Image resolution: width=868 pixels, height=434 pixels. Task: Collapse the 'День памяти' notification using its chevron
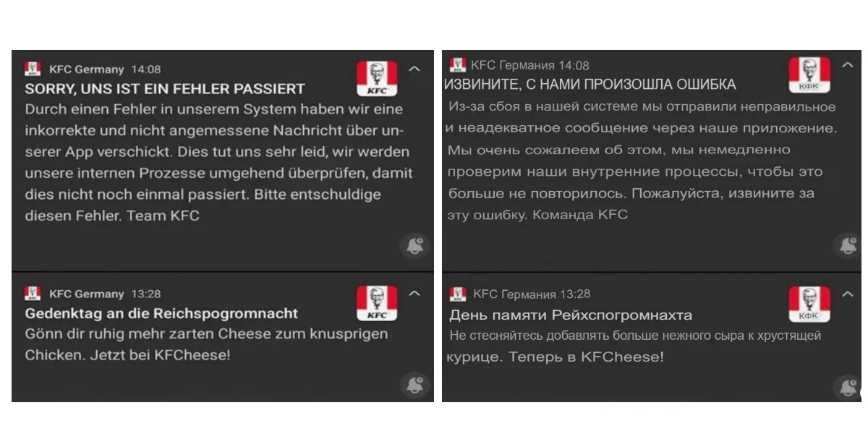click(848, 294)
